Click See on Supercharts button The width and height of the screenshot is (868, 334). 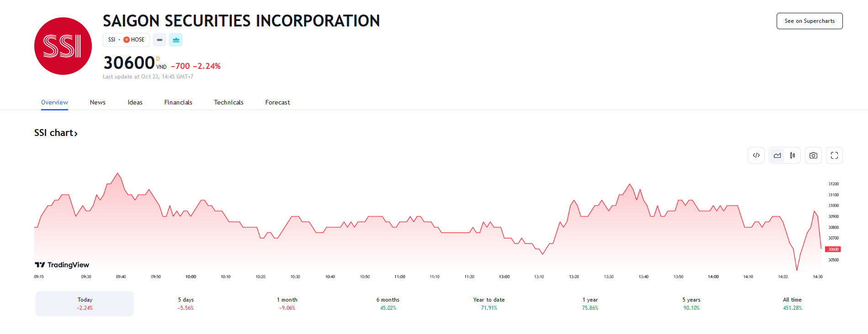click(809, 21)
